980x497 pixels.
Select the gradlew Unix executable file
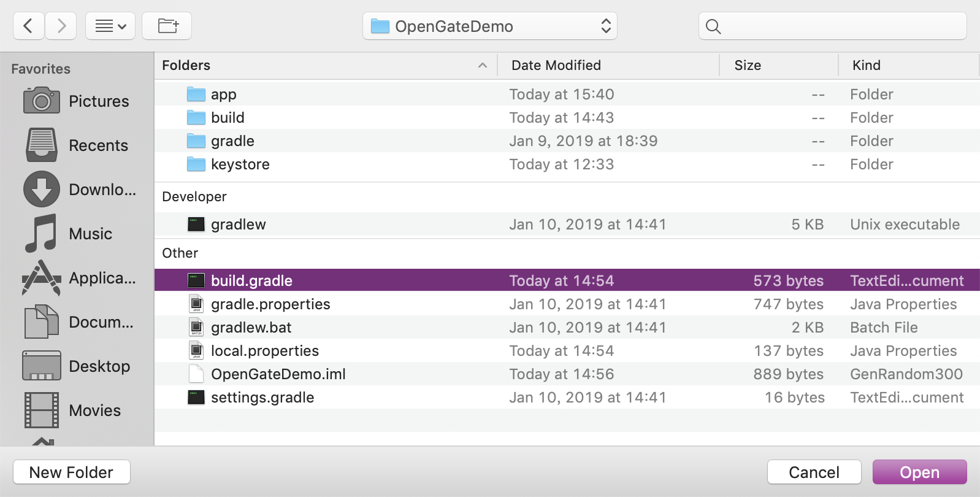point(239,225)
